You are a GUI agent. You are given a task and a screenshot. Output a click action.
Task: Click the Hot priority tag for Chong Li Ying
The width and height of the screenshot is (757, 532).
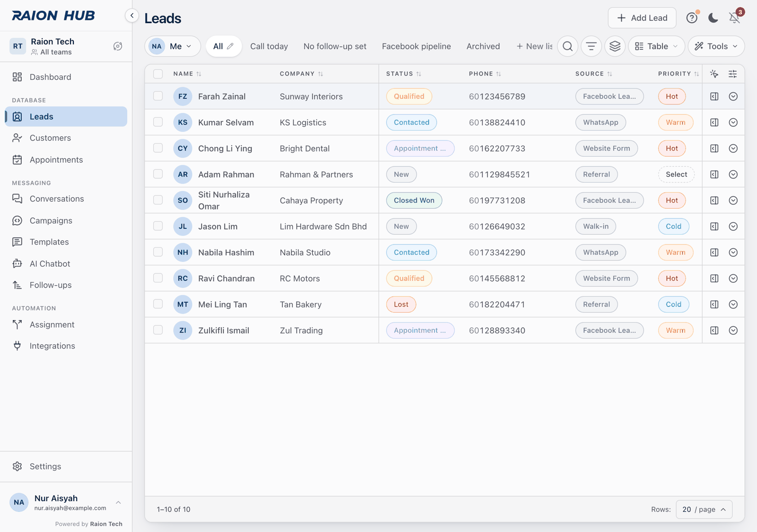click(672, 148)
